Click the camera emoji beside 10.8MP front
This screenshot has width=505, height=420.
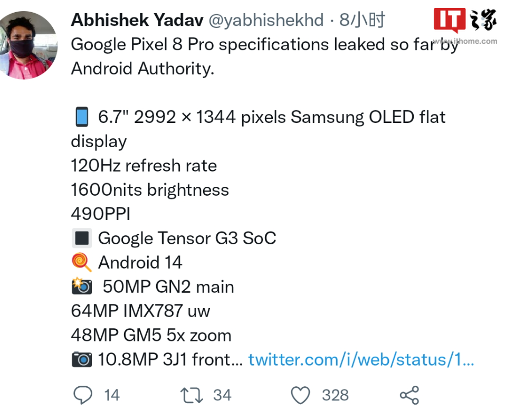pos(82,360)
